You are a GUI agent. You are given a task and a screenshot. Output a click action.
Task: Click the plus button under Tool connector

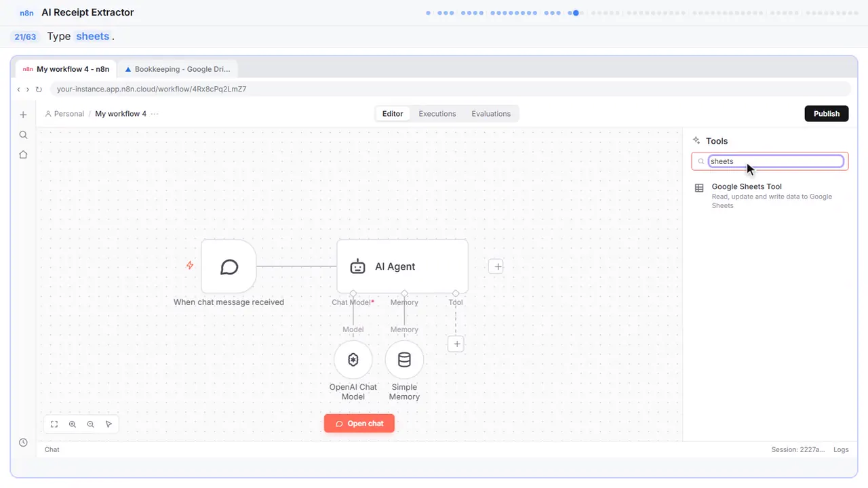point(456,344)
